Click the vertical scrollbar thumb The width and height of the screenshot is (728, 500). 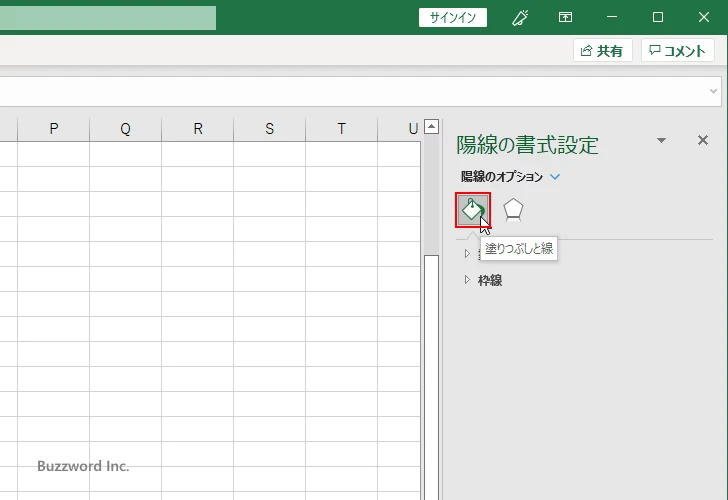tap(431, 377)
